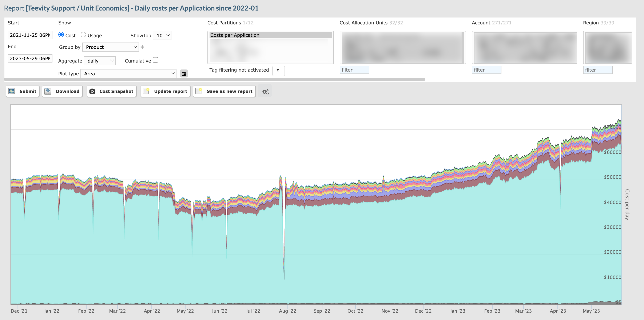The image size is (644, 320).
Task: Focus the Region filter field
Action: 598,70
